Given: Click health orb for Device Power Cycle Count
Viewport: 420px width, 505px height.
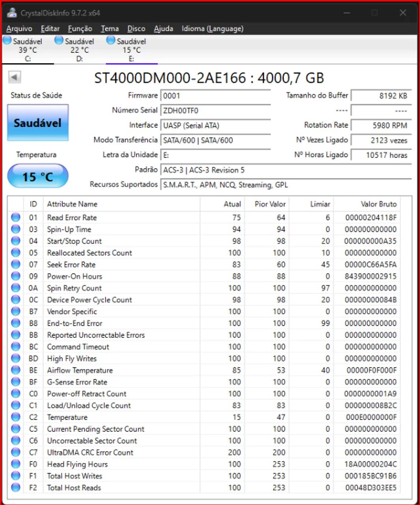Looking at the screenshot, I should tap(15, 299).
